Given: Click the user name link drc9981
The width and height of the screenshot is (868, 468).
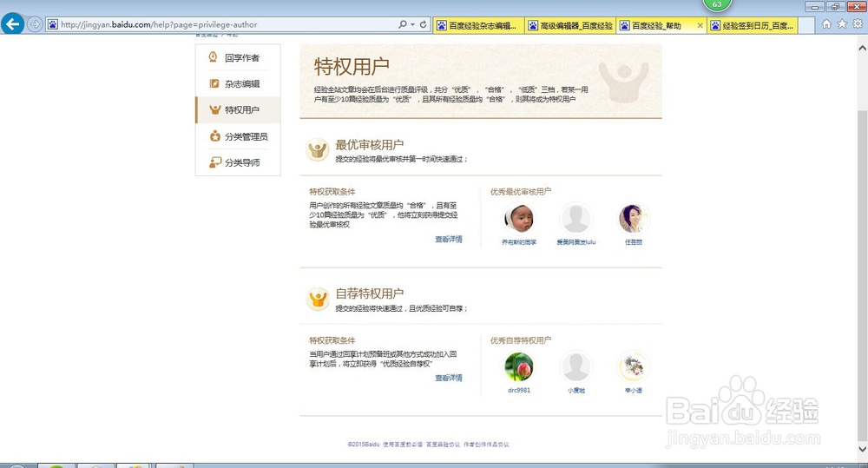Looking at the screenshot, I should pyautogui.click(x=519, y=391).
